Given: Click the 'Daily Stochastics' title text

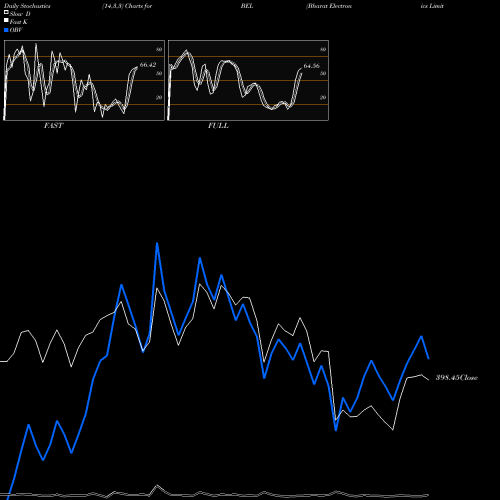Looking at the screenshot, I should [x=27, y=6].
